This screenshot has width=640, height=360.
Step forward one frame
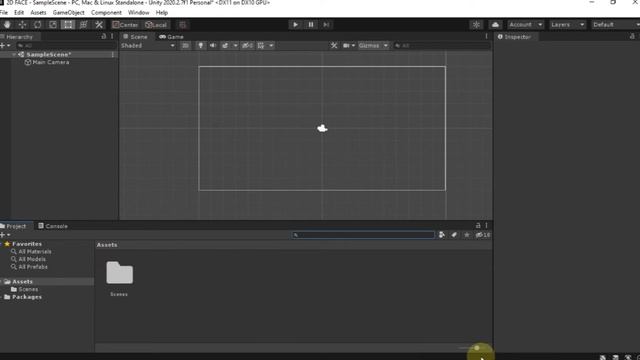pos(326,24)
